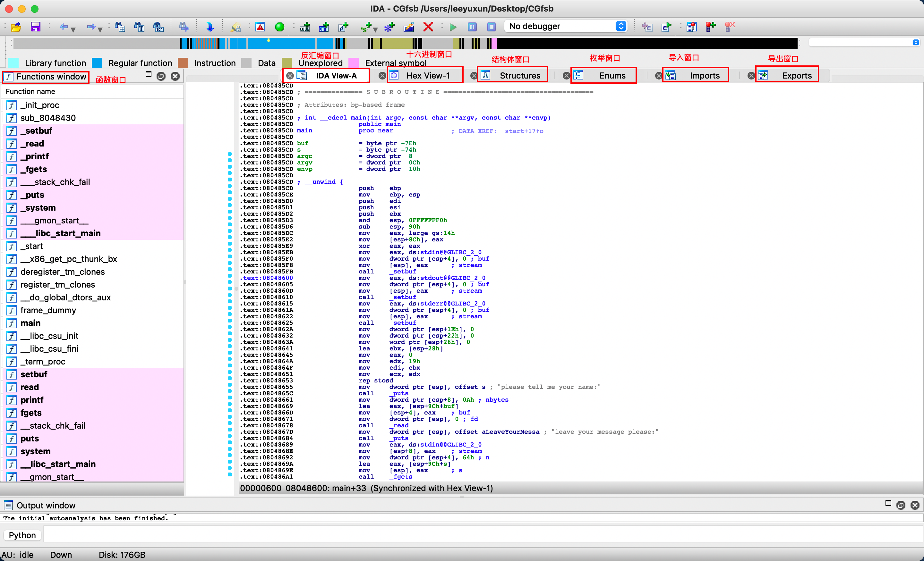Viewport: 924px width, 561px height.
Task: Click the Convert to Code icon
Action: pyautogui.click(x=305, y=27)
